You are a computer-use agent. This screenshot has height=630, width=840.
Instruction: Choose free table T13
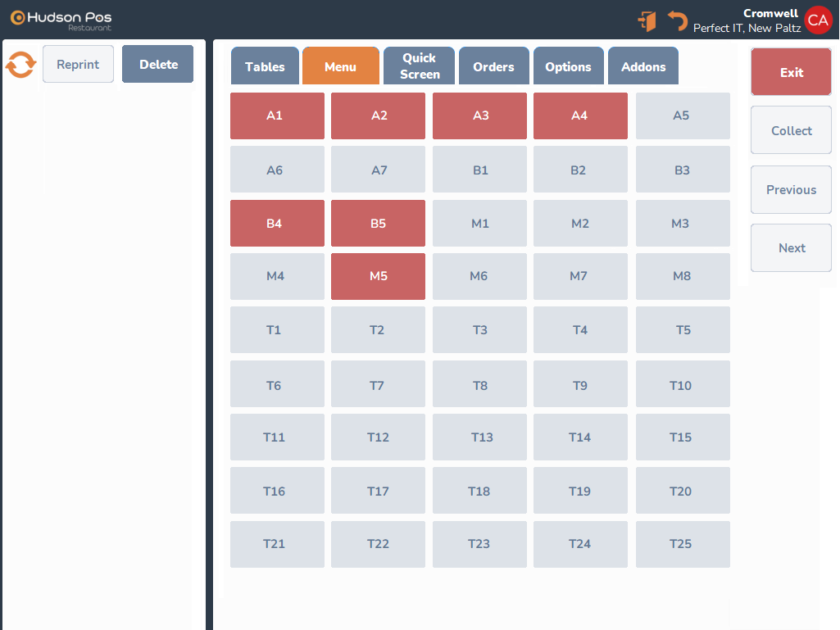coord(479,437)
